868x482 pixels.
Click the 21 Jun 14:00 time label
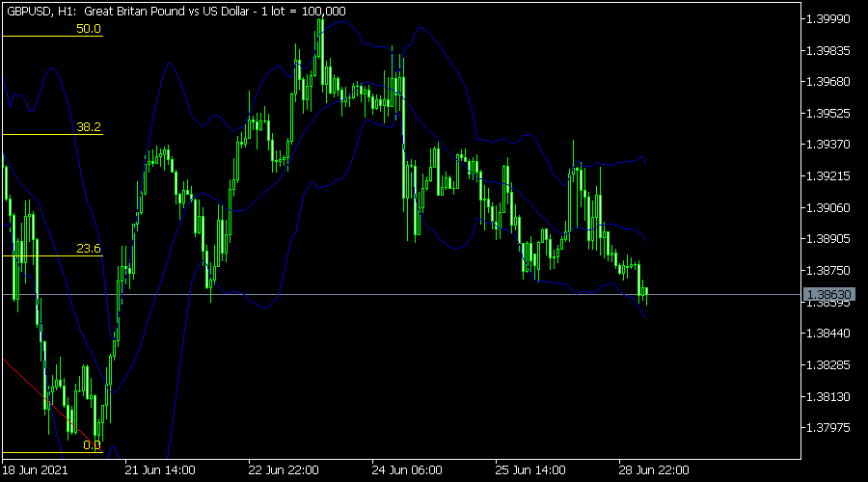[160, 470]
